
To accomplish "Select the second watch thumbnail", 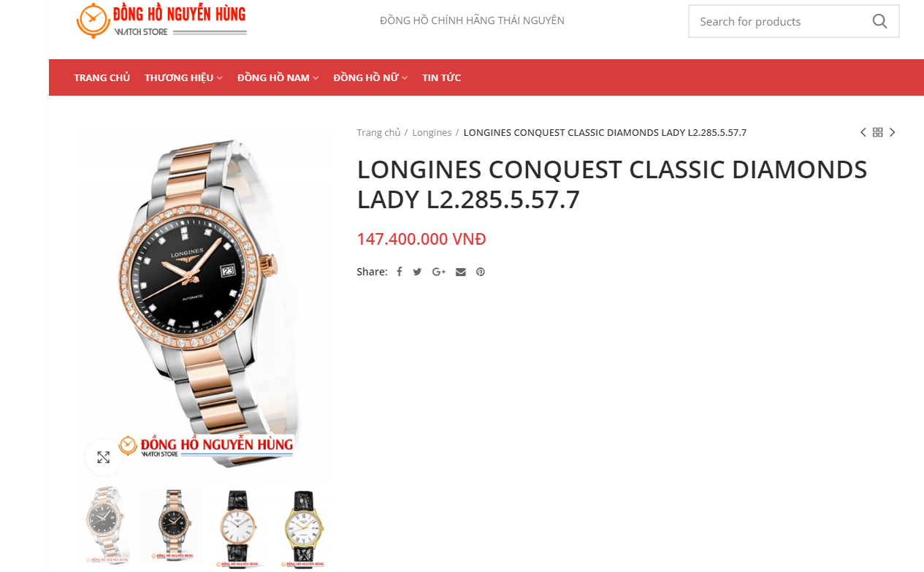I will click(172, 527).
